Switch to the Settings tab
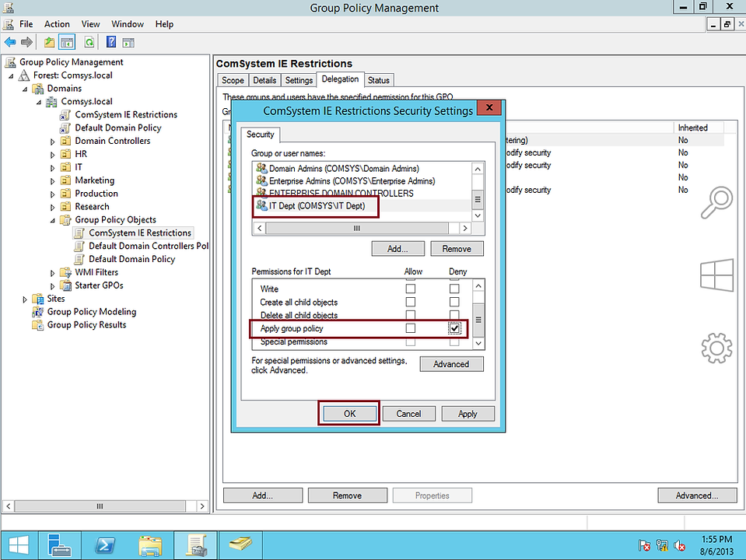Viewport: 746px width, 560px height. coord(299,80)
